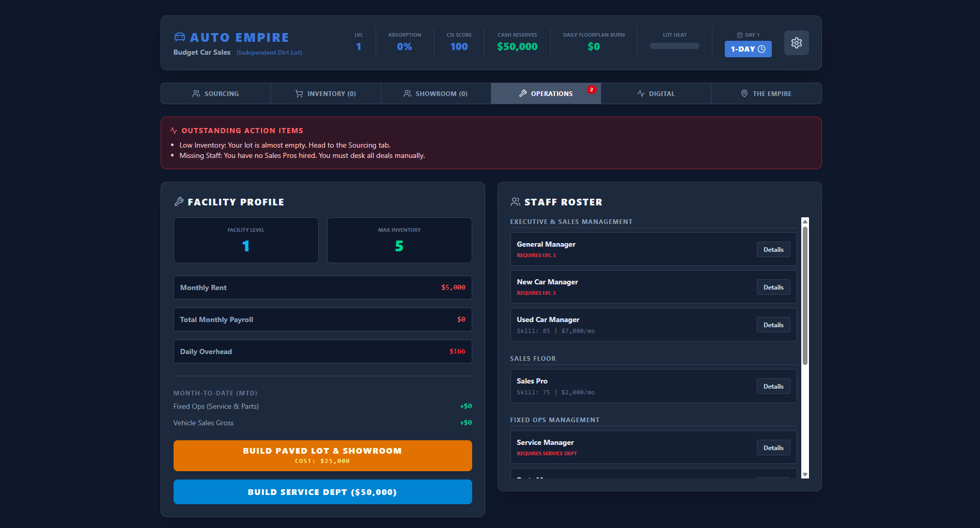Click the Sales Pro skill and salary text
This screenshot has height=528, width=980.
(555, 392)
